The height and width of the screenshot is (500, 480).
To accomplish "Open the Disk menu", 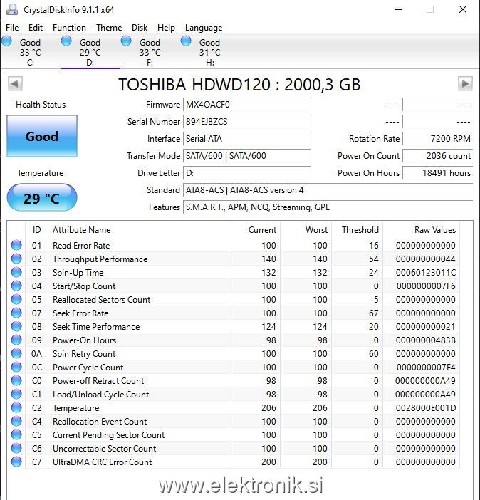I will [x=139, y=28].
